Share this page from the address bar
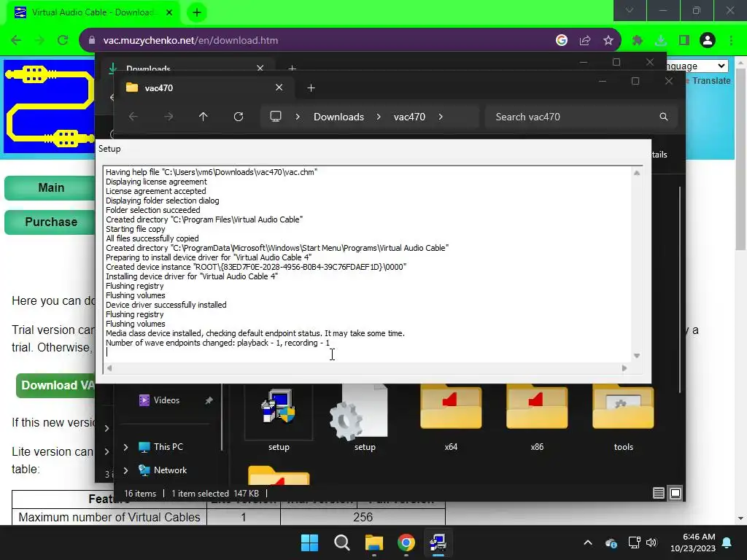Screen dimensions: 747x560 coord(585,41)
